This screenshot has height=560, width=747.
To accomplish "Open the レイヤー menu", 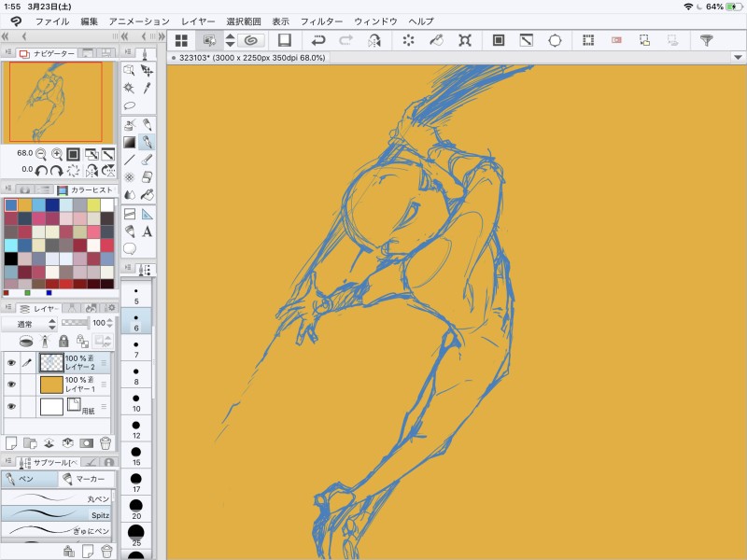I will point(198,21).
